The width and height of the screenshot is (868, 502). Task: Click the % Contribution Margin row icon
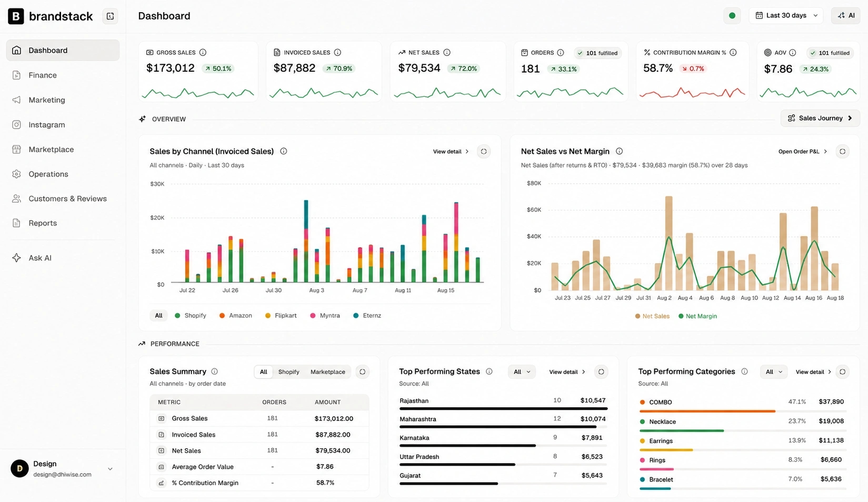[161, 483]
